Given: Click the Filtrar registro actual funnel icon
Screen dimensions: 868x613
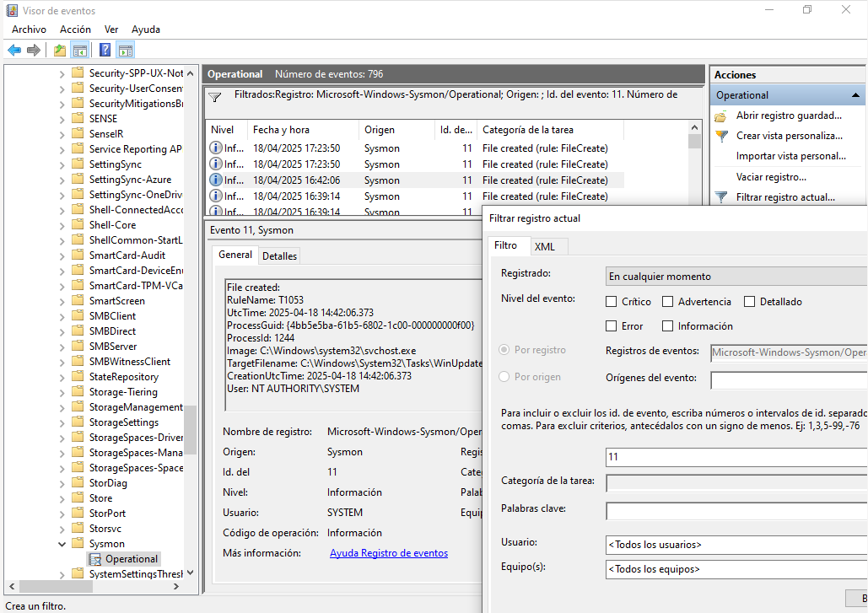Looking at the screenshot, I should (x=720, y=197).
